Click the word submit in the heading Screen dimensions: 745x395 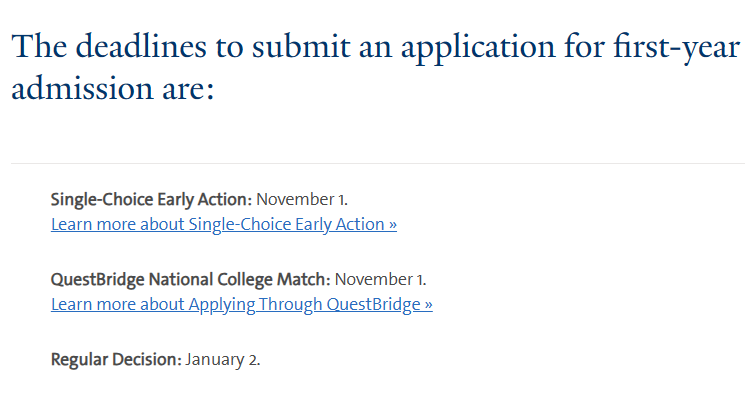tap(301, 47)
